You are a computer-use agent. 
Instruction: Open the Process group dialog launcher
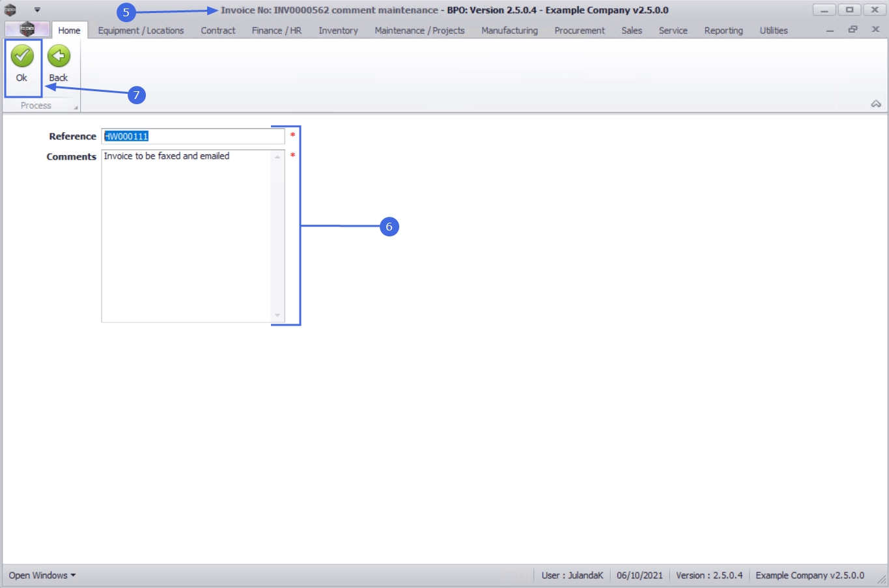(x=76, y=107)
